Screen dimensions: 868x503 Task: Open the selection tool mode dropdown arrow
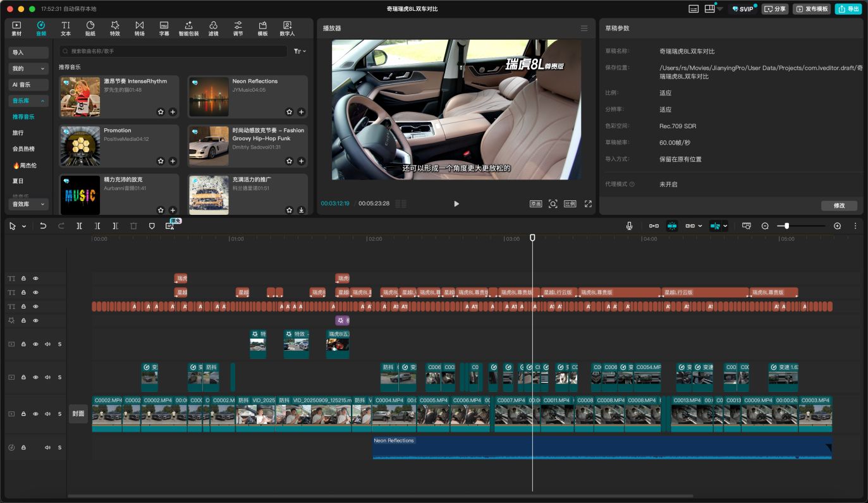coord(24,226)
